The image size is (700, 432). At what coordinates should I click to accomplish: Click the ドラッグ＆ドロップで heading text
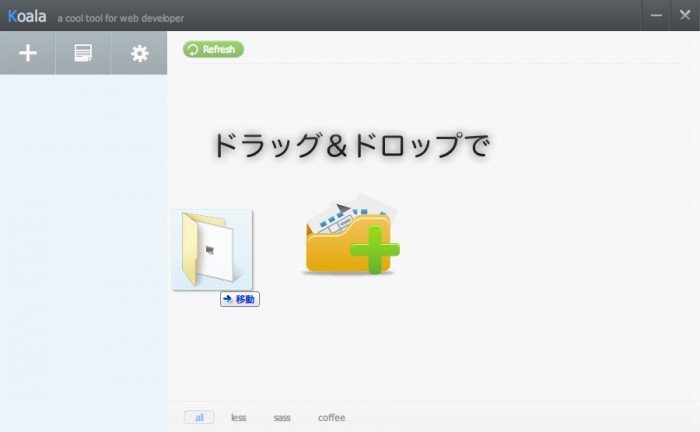click(x=350, y=145)
